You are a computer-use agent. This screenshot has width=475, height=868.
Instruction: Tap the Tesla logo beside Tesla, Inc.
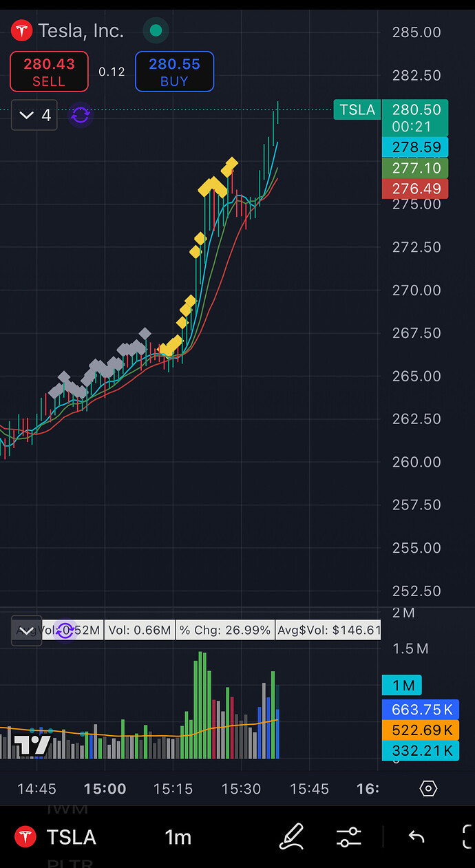pos(23,31)
